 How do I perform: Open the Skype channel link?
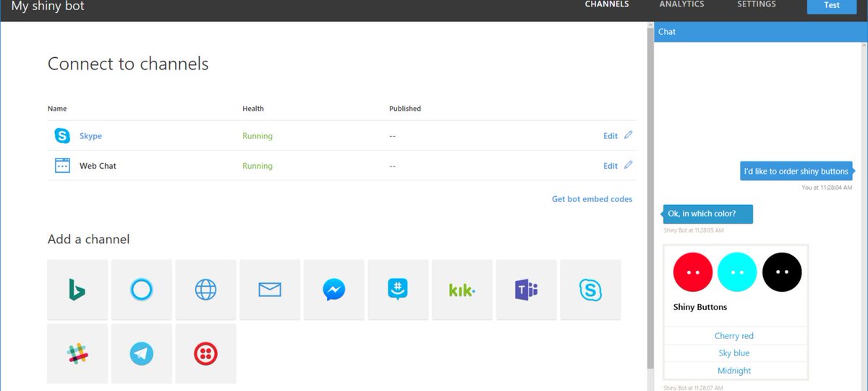pos(90,136)
